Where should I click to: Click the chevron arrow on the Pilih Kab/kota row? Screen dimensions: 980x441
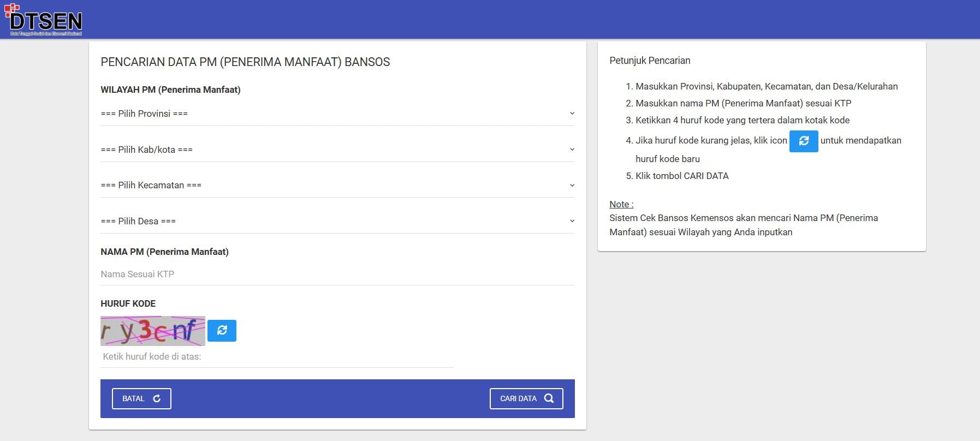click(572, 150)
